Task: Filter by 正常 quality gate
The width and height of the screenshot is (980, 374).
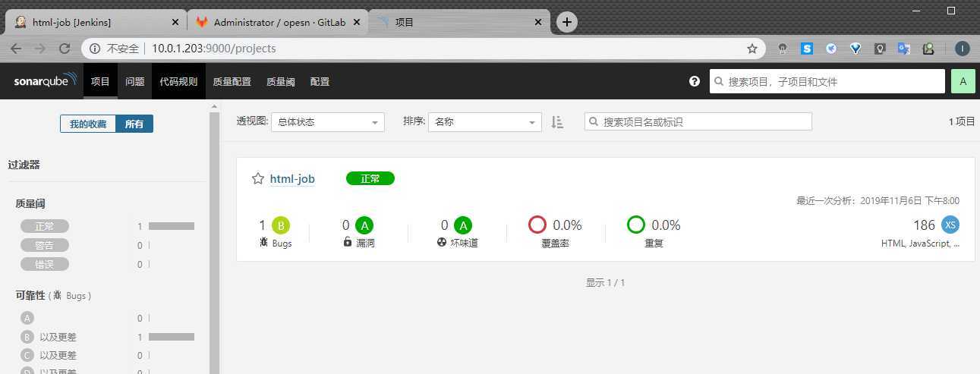Action: tap(45, 226)
